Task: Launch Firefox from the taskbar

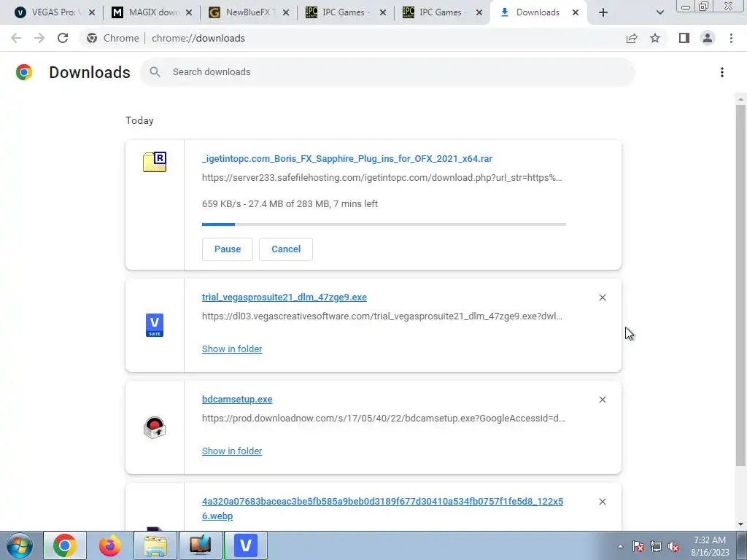Action: pos(110,545)
